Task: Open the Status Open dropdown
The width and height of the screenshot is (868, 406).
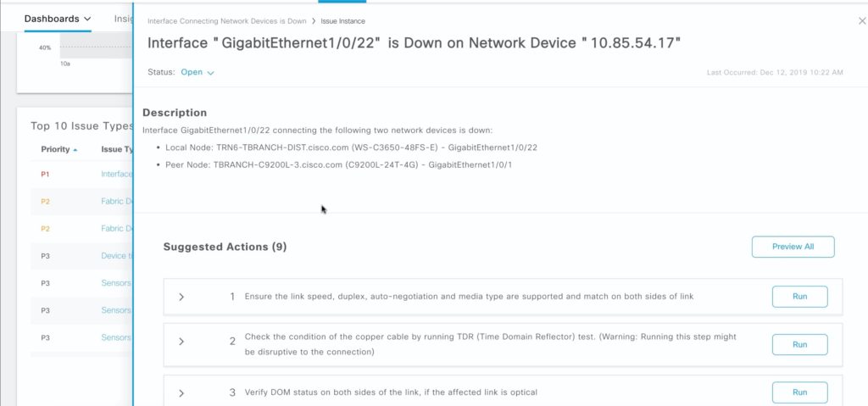Action: click(198, 73)
